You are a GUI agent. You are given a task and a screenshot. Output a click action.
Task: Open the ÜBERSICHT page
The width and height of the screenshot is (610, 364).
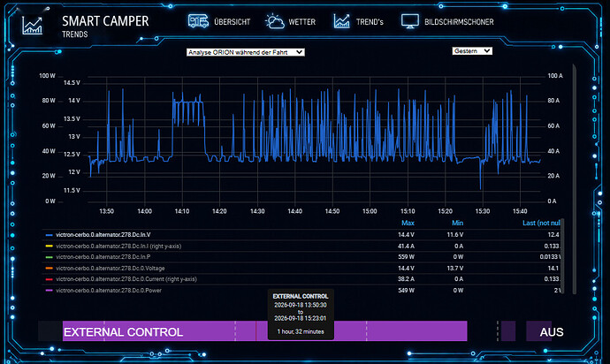pos(233,22)
